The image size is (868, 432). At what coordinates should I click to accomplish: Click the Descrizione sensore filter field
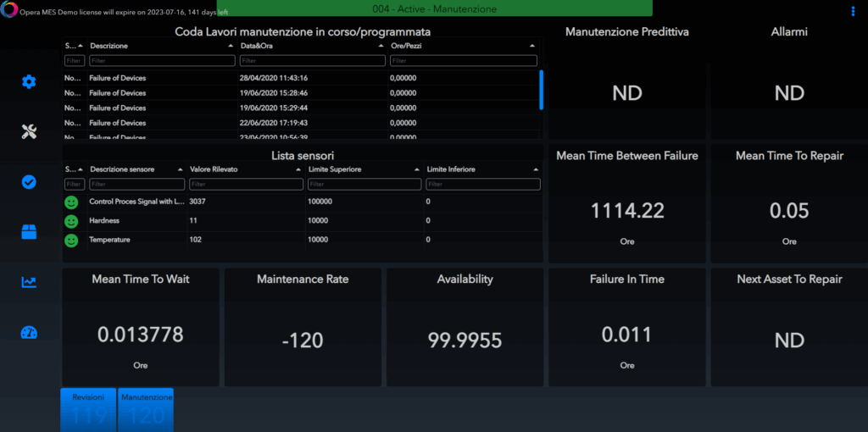coord(136,184)
